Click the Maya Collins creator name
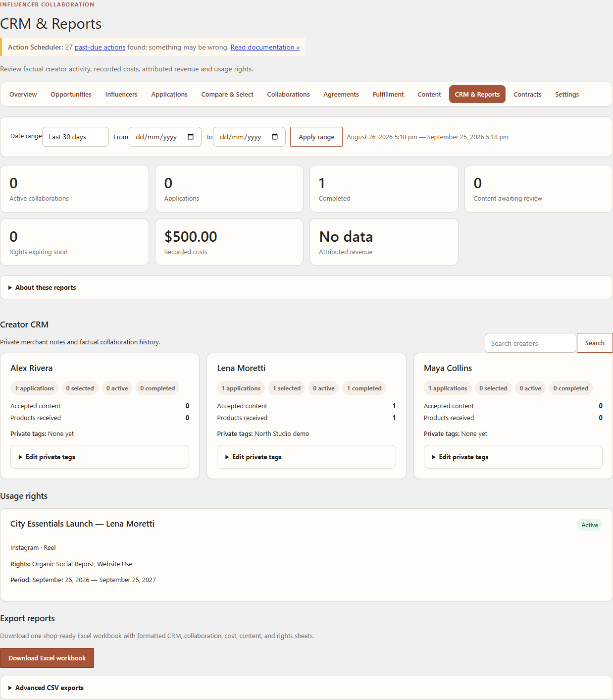The height and width of the screenshot is (700, 613). [x=448, y=368]
